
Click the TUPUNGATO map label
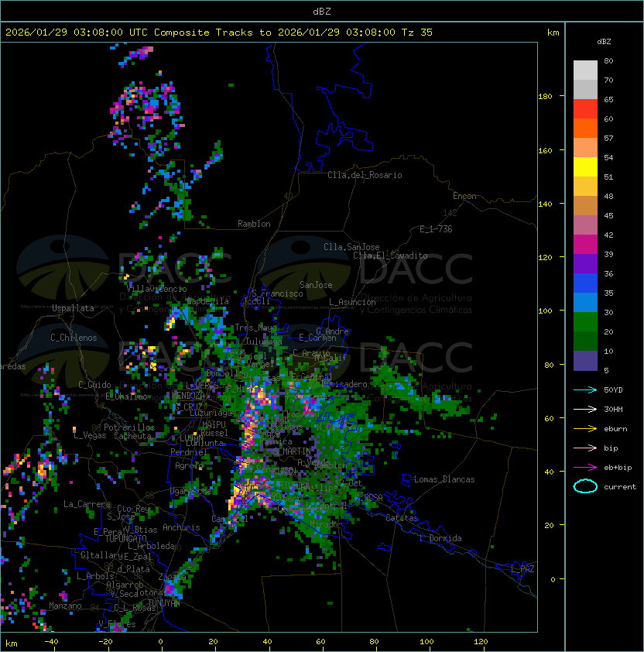(x=125, y=538)
